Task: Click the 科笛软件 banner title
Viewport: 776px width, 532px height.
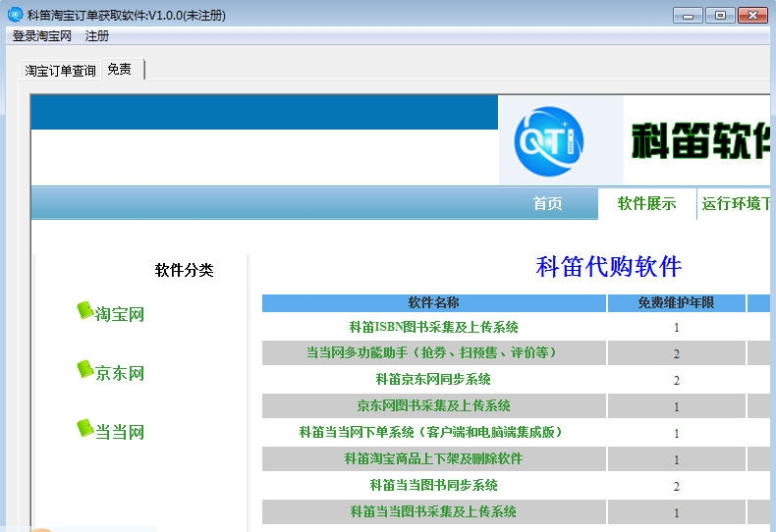Action: click(700, 141)
